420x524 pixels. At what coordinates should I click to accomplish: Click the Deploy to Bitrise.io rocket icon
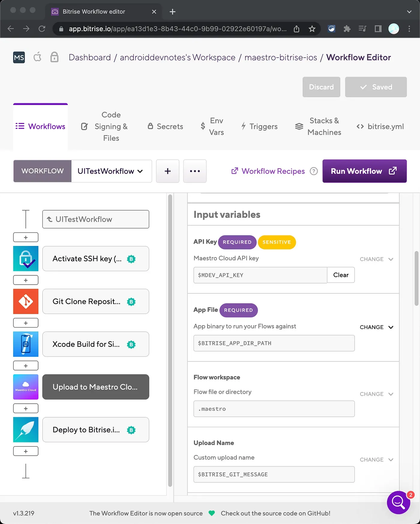click(x=26, y=430)
